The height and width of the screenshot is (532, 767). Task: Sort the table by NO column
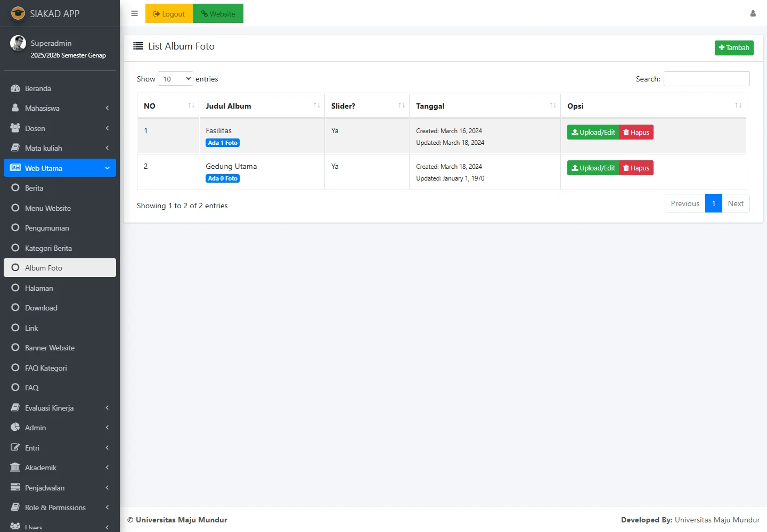tap(168, 106)
